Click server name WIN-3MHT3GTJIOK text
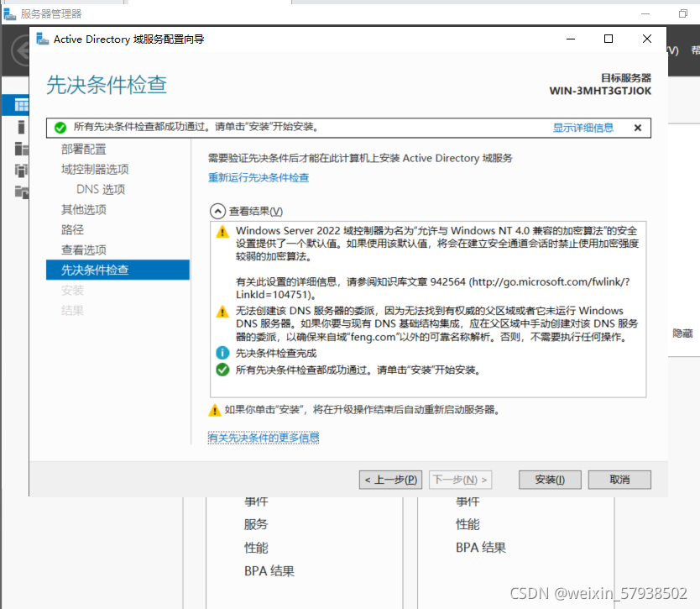Screen dimensions: 700x609 [600, 91]
